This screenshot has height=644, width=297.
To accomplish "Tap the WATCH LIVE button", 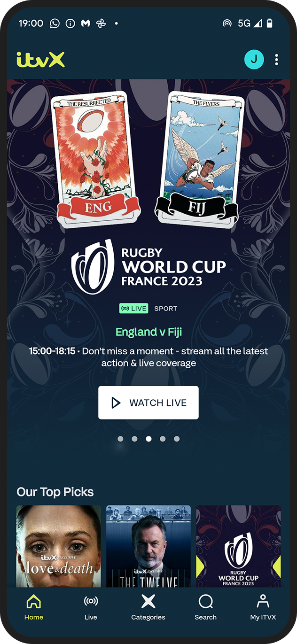I will click(x=148, y=403).
